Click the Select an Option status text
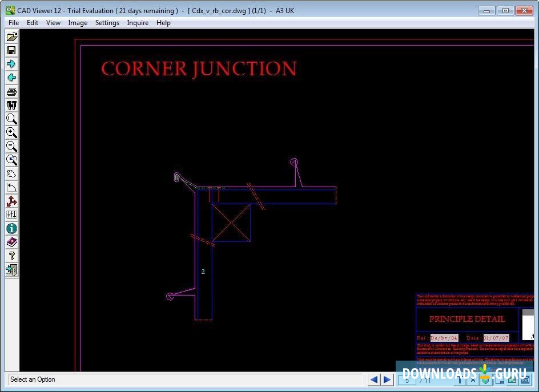This screenshot has height=392, width=539. pos(33,379)
